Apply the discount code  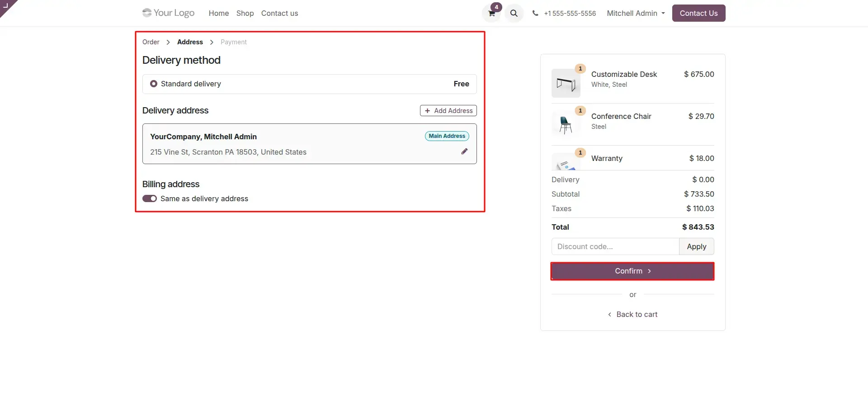tap(696, 246)
